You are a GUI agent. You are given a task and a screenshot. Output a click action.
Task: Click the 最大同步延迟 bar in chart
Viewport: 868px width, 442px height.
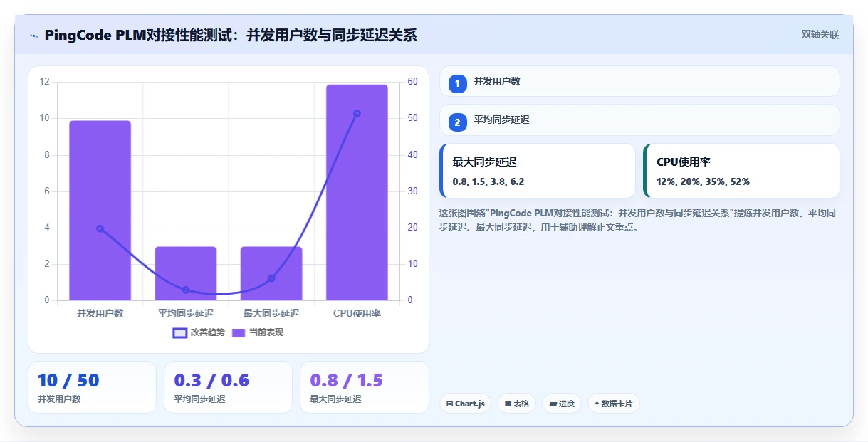point(271,273)
